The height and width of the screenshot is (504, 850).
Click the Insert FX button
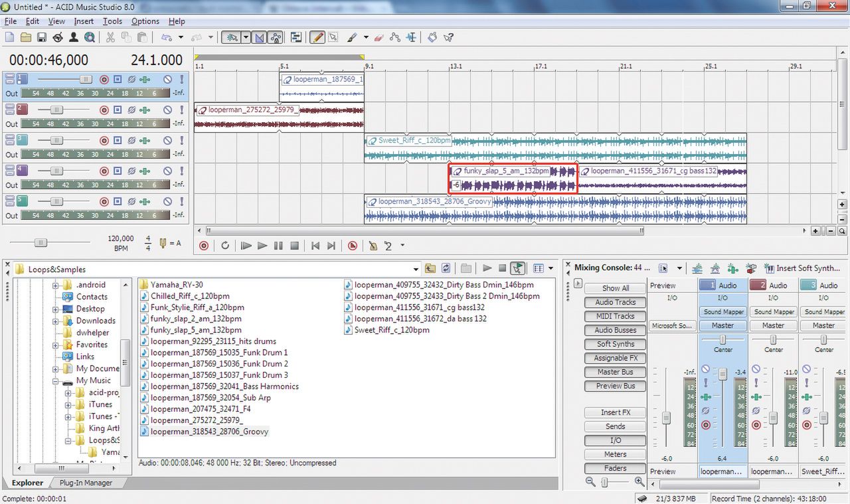click(x=616, y=412)
